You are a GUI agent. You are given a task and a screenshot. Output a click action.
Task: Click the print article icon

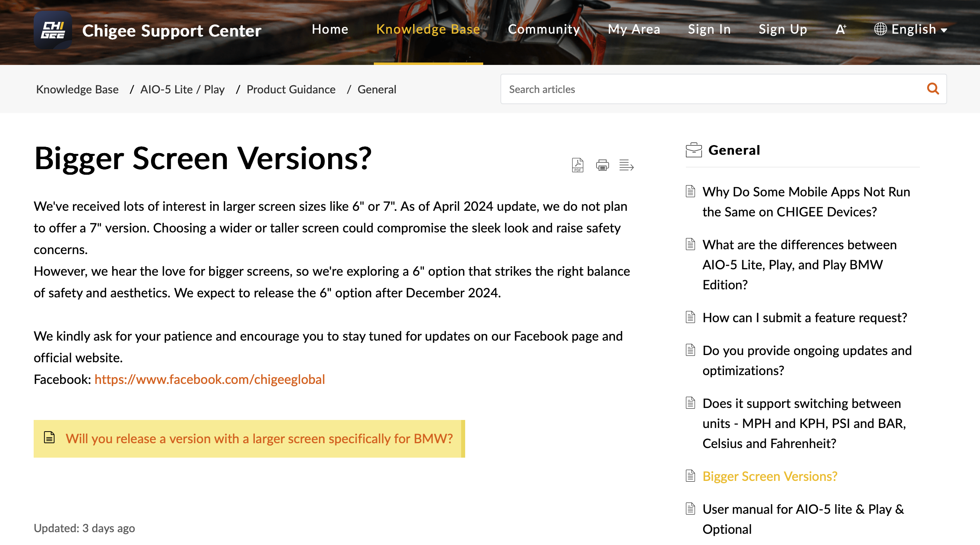[x=602, y=165]
